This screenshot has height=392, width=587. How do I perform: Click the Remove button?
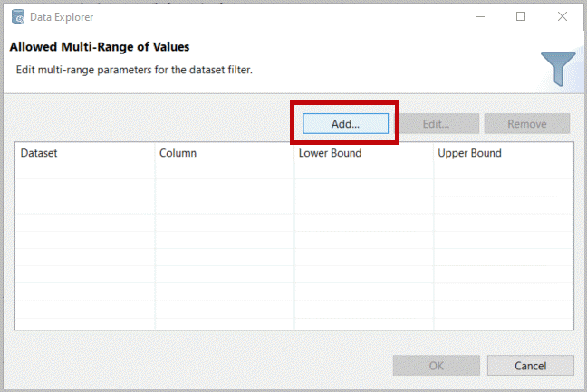[x=526, y=124]
